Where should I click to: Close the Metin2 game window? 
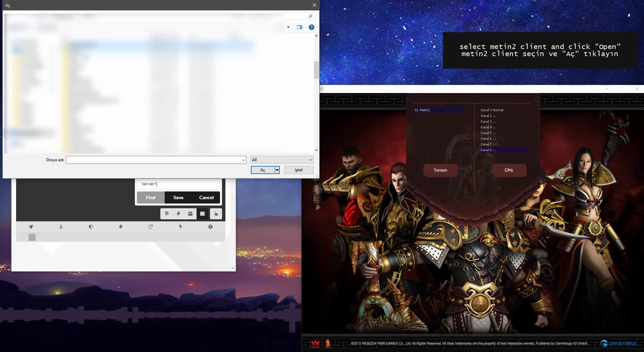[637, 89]
